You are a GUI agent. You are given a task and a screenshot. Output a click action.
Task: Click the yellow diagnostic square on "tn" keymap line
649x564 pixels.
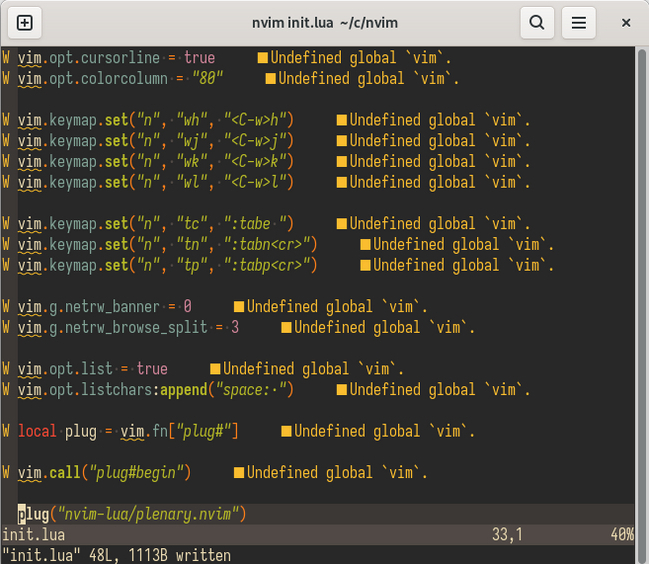pyautogui.click(x=365, y=245)
